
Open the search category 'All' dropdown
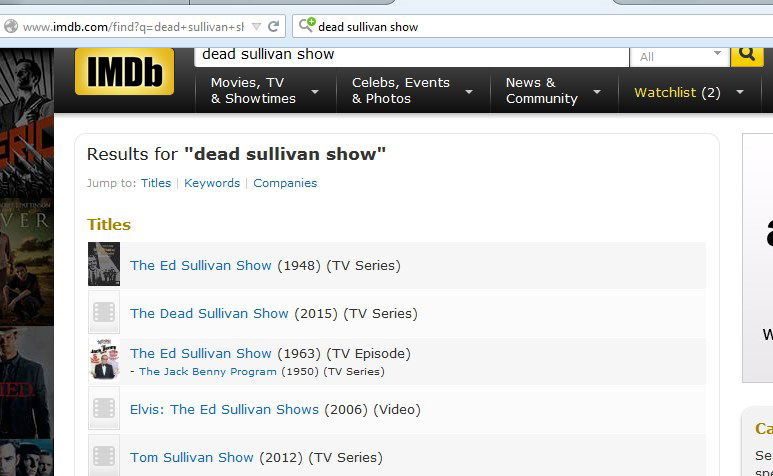coord(679,56)
